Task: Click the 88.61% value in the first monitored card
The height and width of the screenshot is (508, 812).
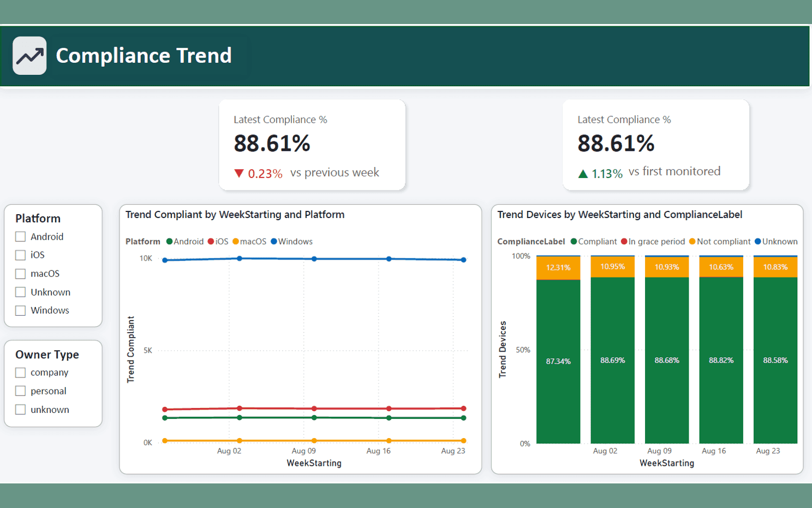Action: tap(616, 144)
